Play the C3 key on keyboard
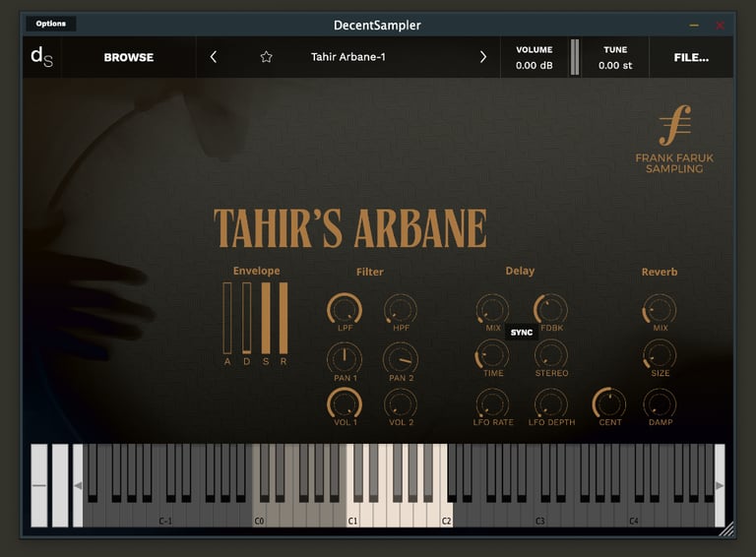The image size is (756, 557). [540, 516]
